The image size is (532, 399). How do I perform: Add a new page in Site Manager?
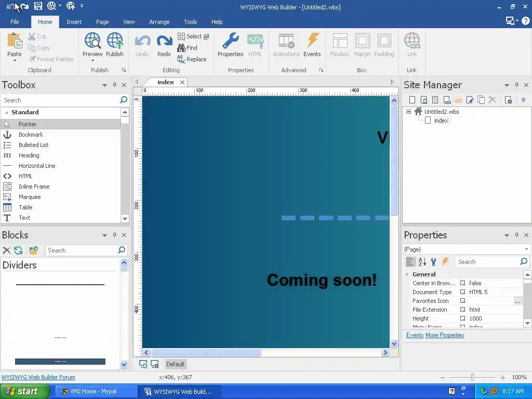412,100
